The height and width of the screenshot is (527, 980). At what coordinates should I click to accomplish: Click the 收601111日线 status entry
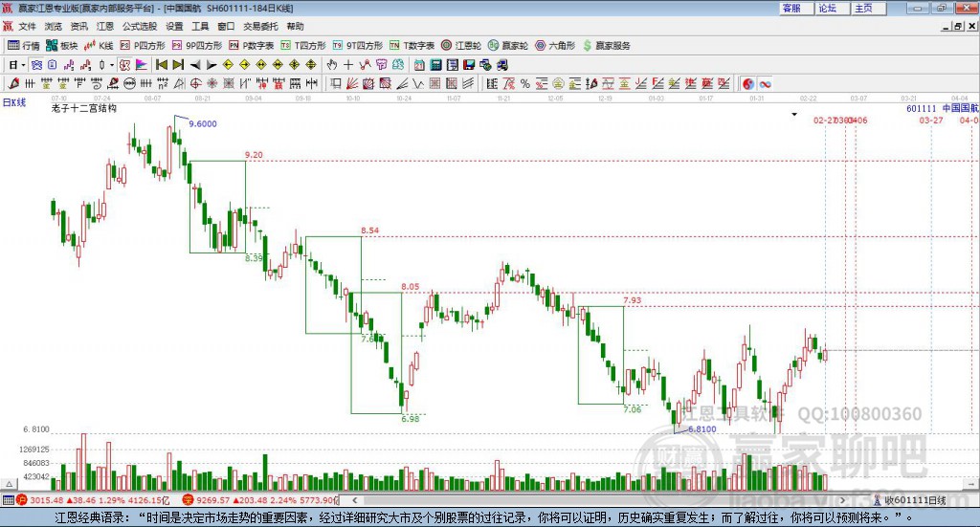pyautogui.click(x=916, y=500)
